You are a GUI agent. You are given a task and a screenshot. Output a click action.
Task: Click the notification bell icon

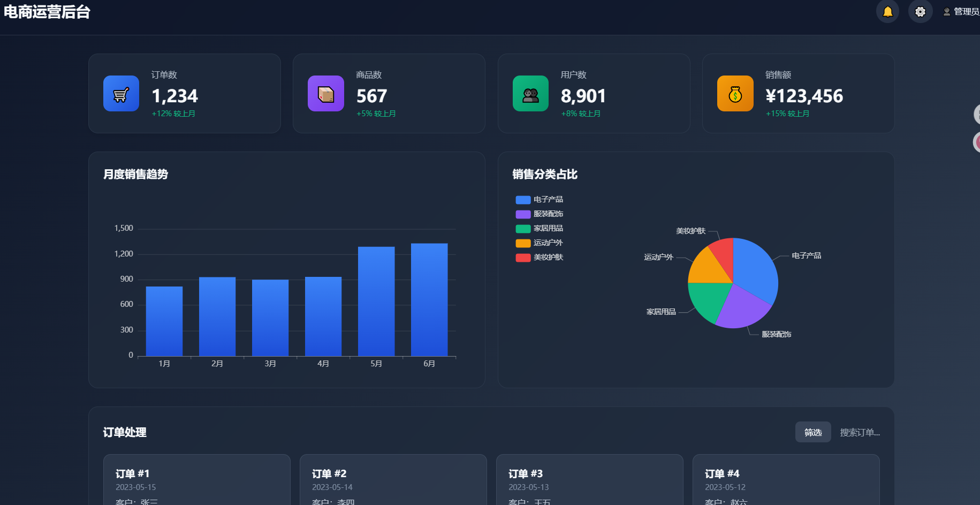click(887, 12)
